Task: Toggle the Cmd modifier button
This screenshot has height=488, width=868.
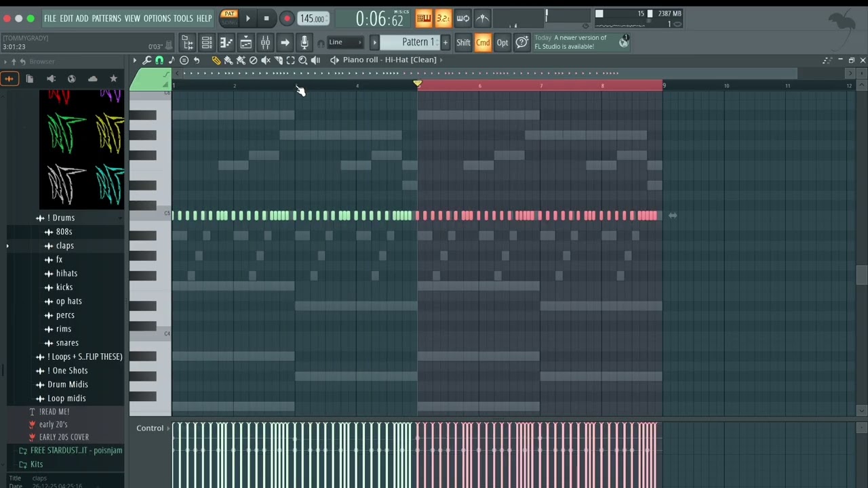Action: point(483,43)
